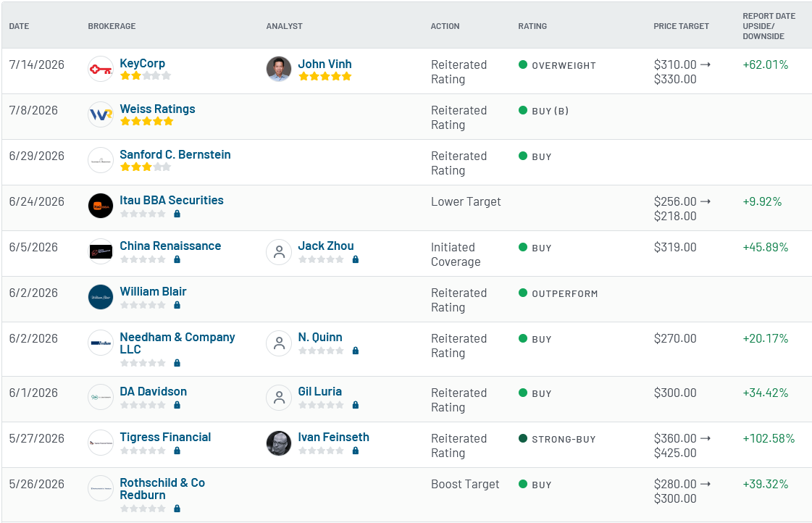
Task: Click lock icon under China Renaissance
Action: [x=177, y=259]
